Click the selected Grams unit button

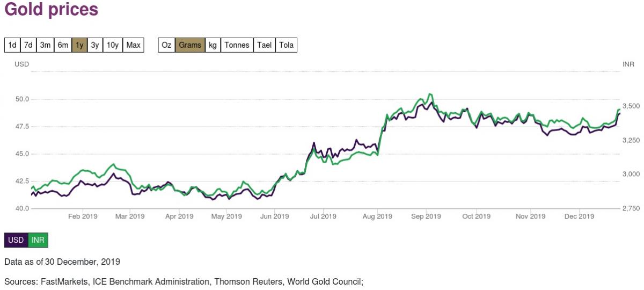pyautogui.click(x=190, y=45)
